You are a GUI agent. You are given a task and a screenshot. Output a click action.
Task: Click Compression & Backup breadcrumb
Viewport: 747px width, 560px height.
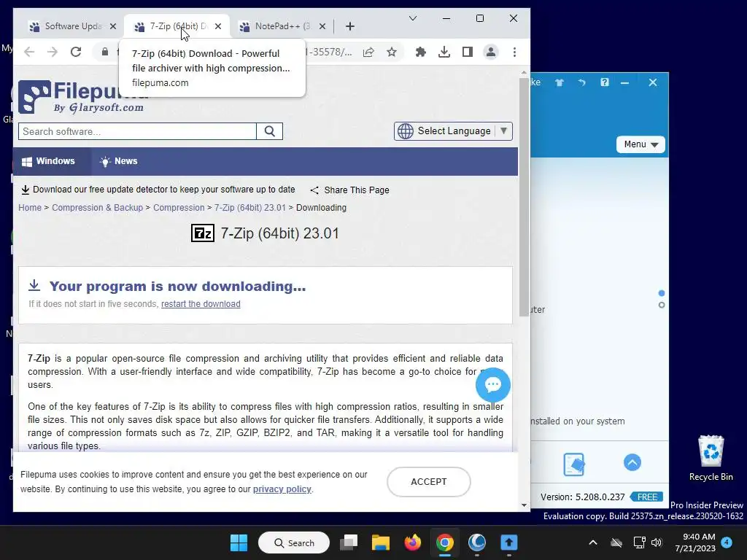coord(97,208)
